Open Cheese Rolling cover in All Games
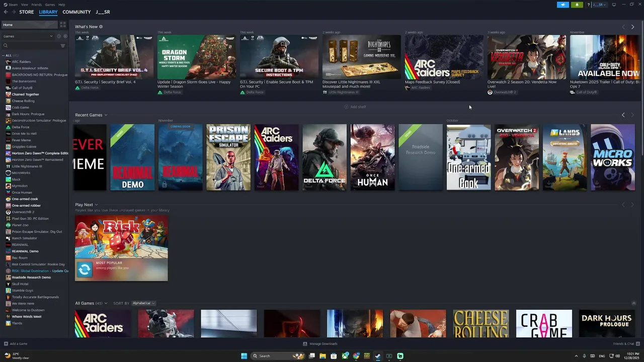The height and width of the screenshot is (362, 644). pyautogui.click(x=481, y=323)
